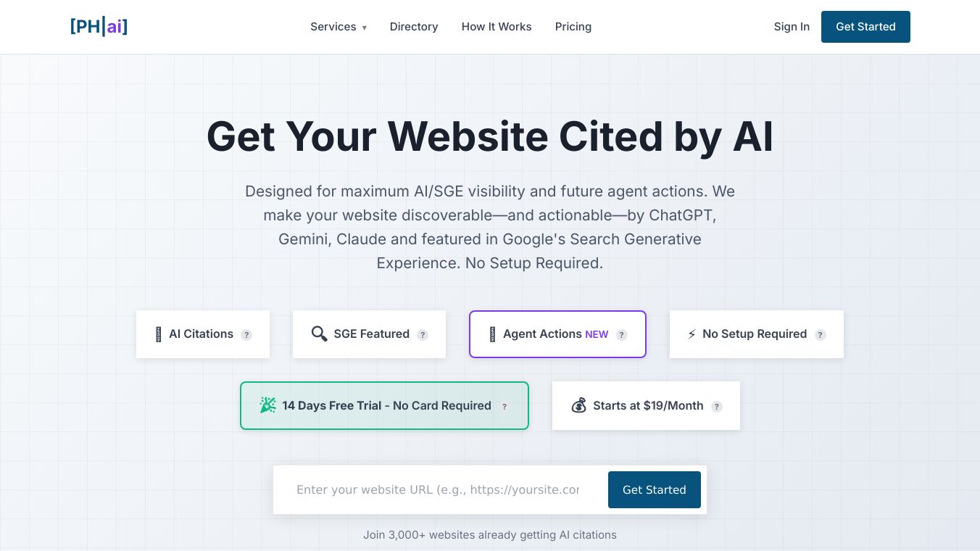Click the PH|ai logo

pos(99,27)
